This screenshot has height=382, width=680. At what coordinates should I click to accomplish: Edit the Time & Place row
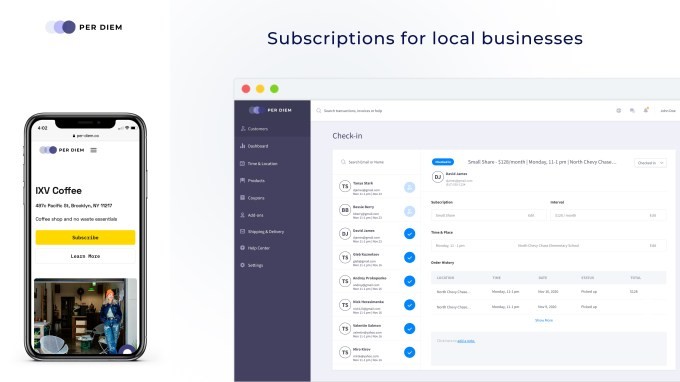653,246
